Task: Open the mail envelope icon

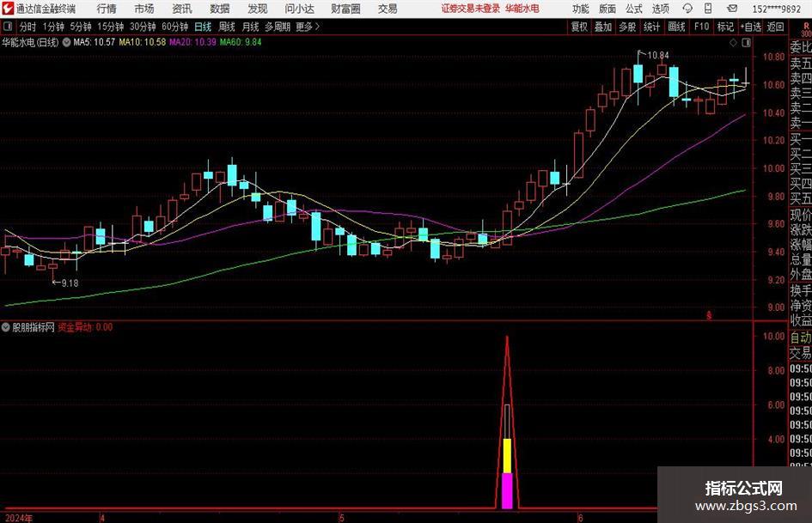Action: [x=732, y=9]
